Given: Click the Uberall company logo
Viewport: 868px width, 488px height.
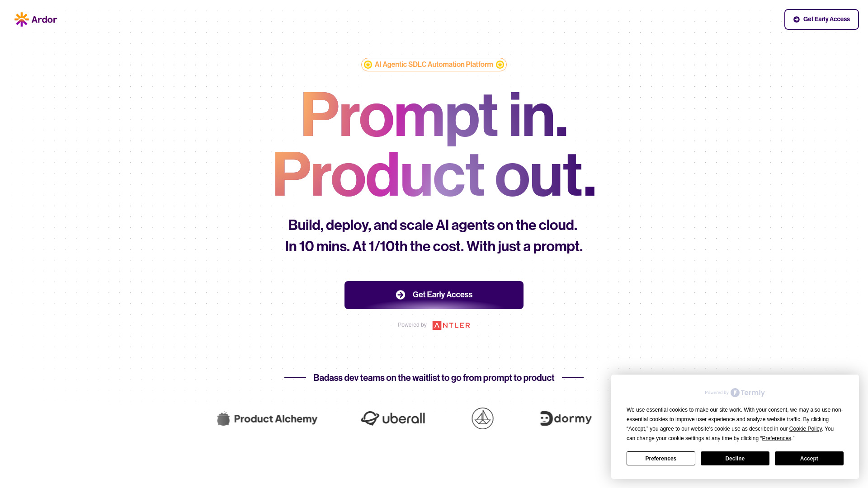Looking at the screenshot, I should tap(393, 418).
